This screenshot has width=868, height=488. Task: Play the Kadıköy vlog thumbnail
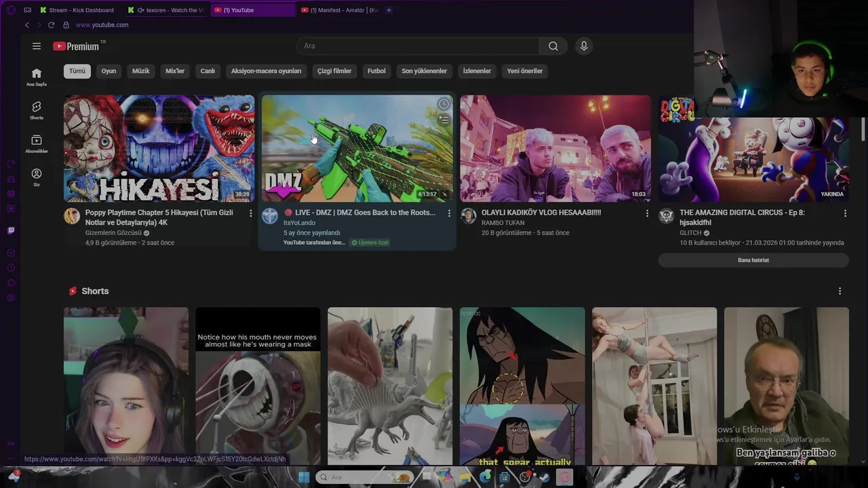pyautogui.click(x=555, y=148)
